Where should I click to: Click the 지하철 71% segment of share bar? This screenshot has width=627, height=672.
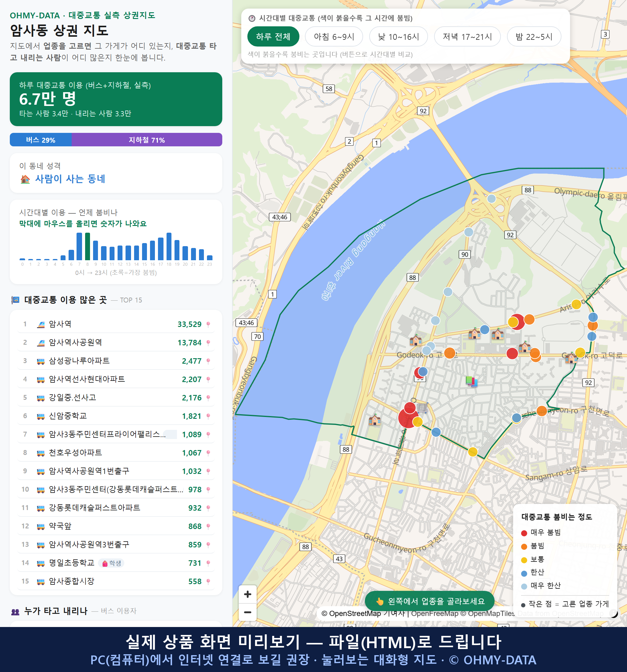(x=147, y=140)
